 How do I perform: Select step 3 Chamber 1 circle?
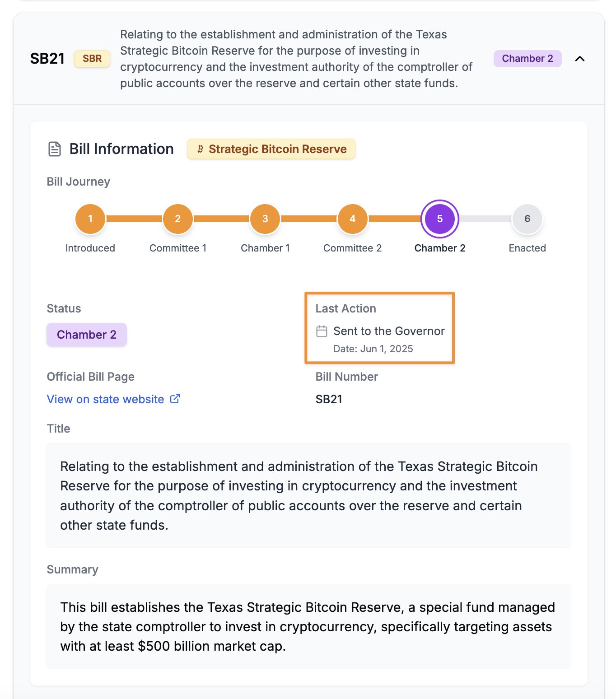coord(265,219)
